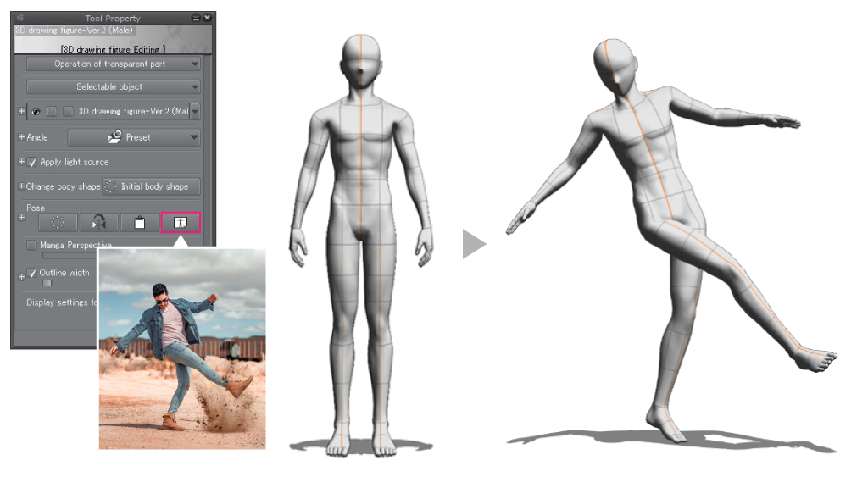This screenshot has width=868, height=488.
Task: Toggle the eye visibility icon for 3D figure
Action: (x=36, y=112)
